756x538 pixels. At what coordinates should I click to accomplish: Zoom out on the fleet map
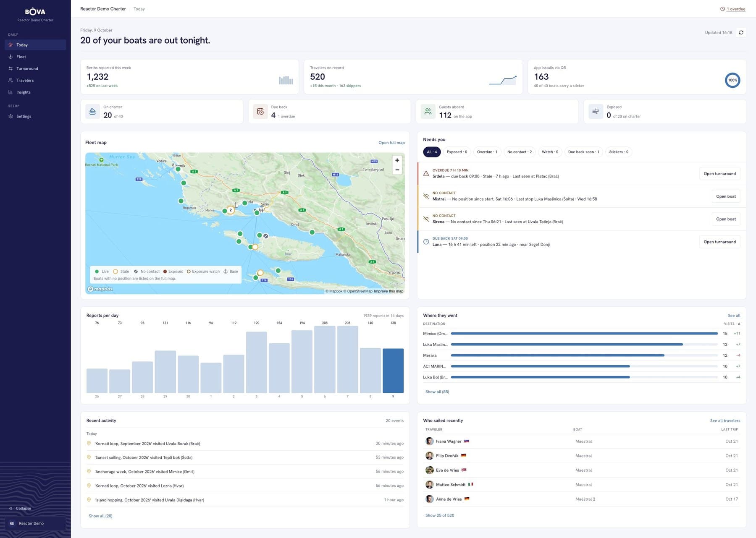coord(397,170)
